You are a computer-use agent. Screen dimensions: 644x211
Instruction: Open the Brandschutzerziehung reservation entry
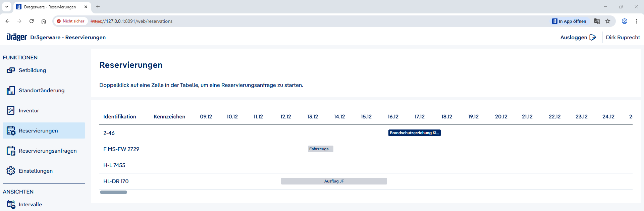414,133
